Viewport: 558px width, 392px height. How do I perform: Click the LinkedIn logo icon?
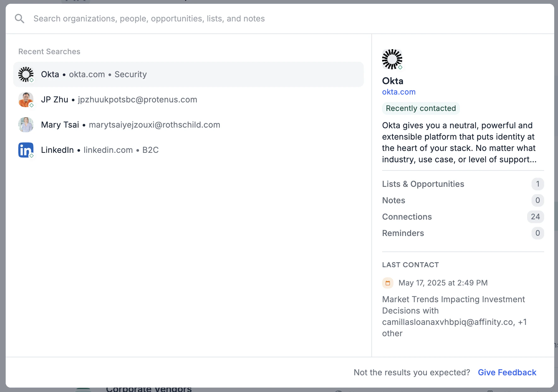pos(26,150)
